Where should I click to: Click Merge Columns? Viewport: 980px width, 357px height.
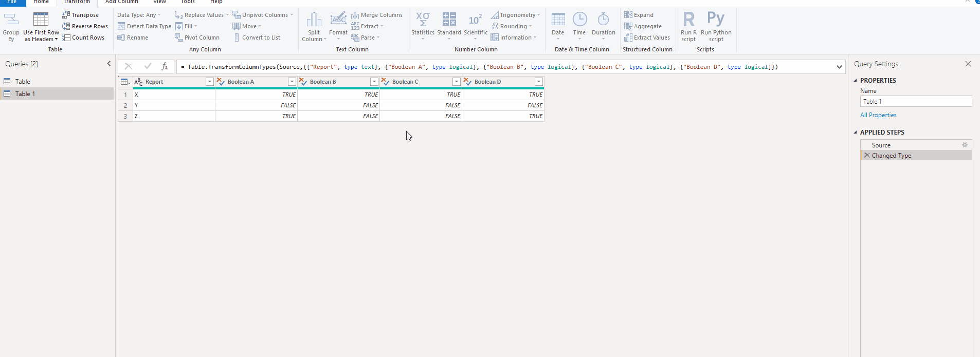tap(377, 15)
